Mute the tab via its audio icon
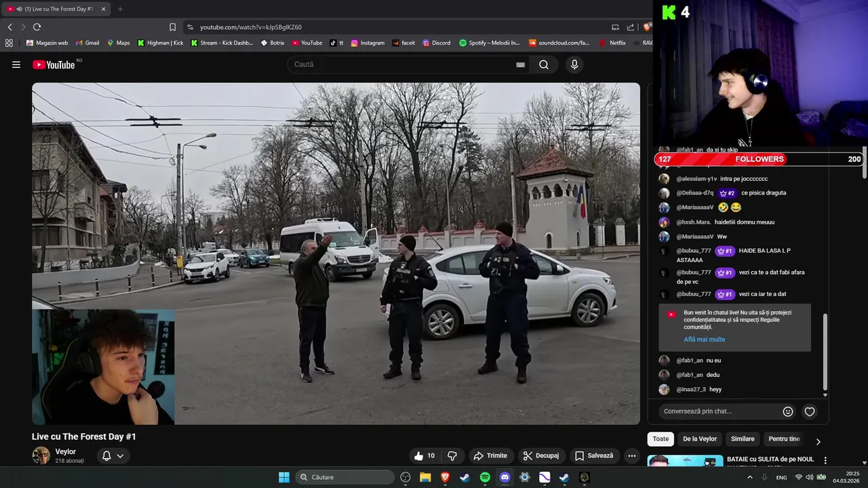This screenshot has height=488, width=868. (18, 9)
